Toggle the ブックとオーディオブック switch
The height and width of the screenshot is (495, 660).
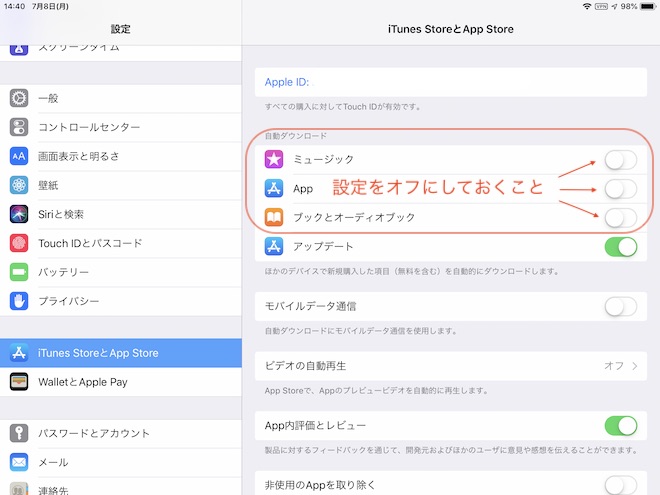[x=621, y=218]
